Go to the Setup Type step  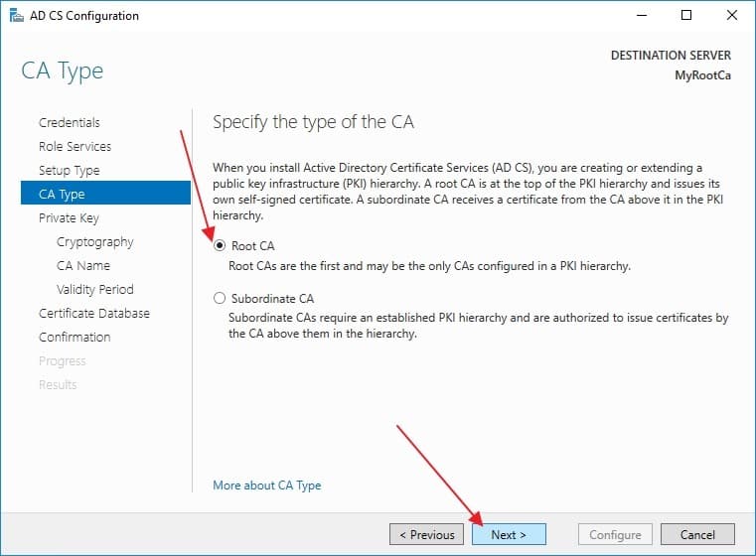pos(69,171)
